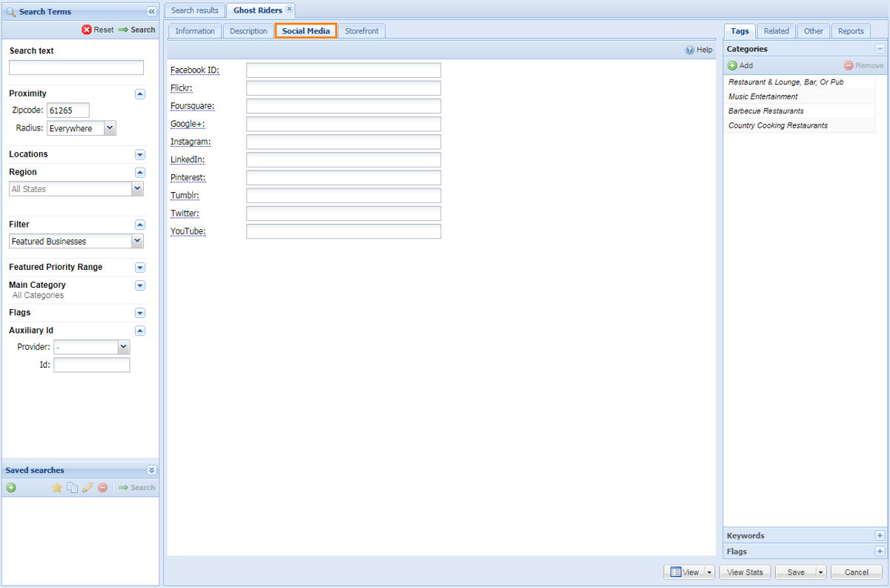Click the copy icon in Saved searches toolbar
The height and width of the screenshot is (588, 890).
point(72,488)
